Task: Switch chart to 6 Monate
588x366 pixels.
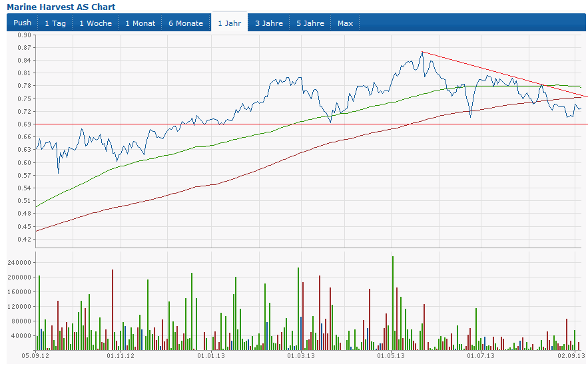Action: click(x=186, y=23)
